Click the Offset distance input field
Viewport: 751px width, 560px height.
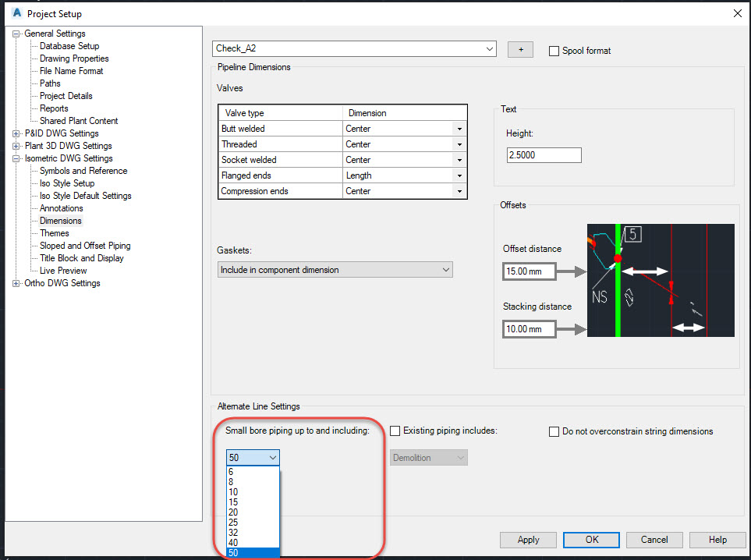coord(530,271)
